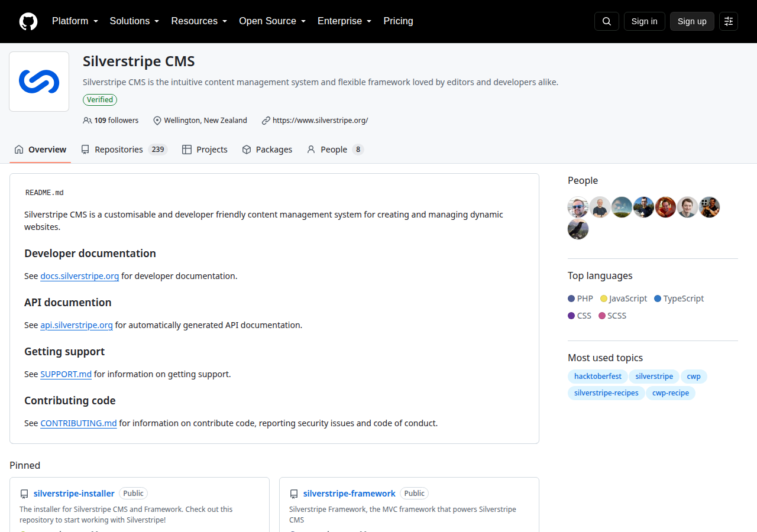Switch to the Projects tab
The width and height of the screenshot is (757, 532).
[x=205, y=150]
